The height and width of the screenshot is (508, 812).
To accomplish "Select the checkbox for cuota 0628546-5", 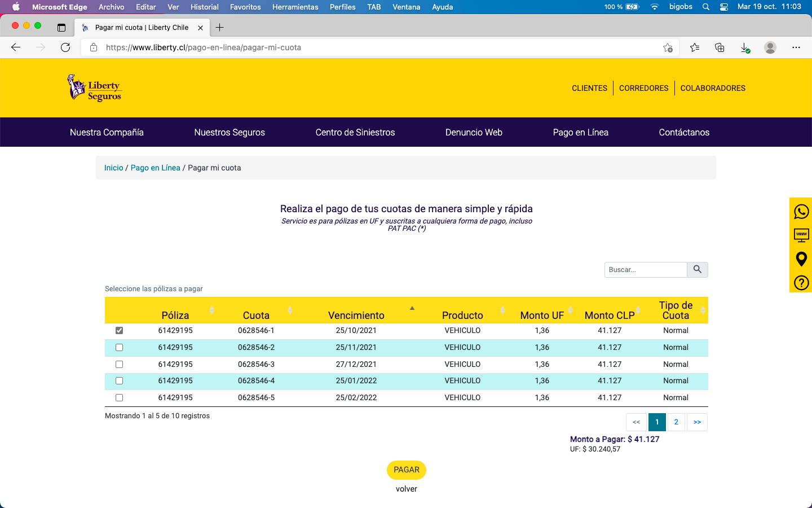I will click(119, 398).
